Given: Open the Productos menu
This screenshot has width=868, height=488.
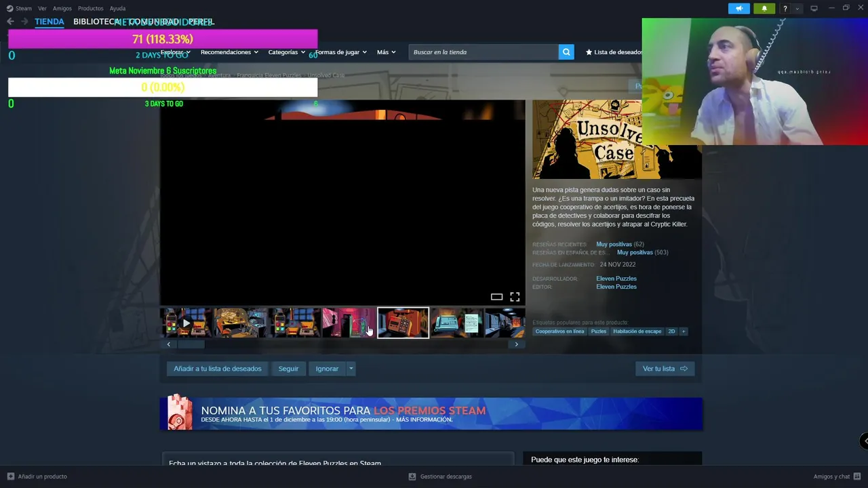Looking at the screenshot, I should 90,8.
